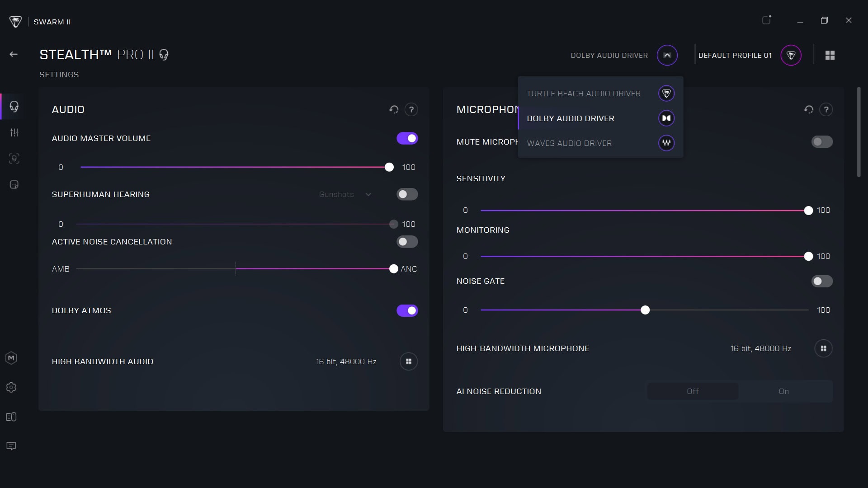Click the Turtle Beach logo in title bar
This screenshot has height=488, width=868.
pyautogui.click(x=15, y=22)
